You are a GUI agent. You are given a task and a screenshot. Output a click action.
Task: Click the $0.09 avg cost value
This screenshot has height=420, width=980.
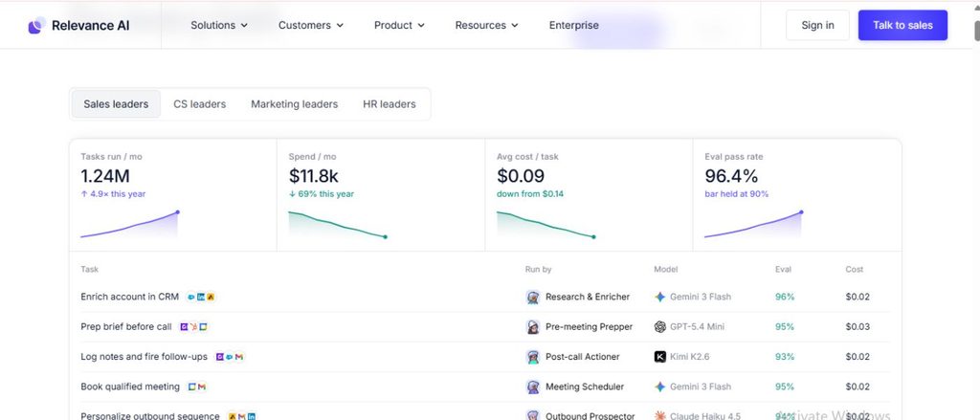pyautogui.click(x=521, y=176)
